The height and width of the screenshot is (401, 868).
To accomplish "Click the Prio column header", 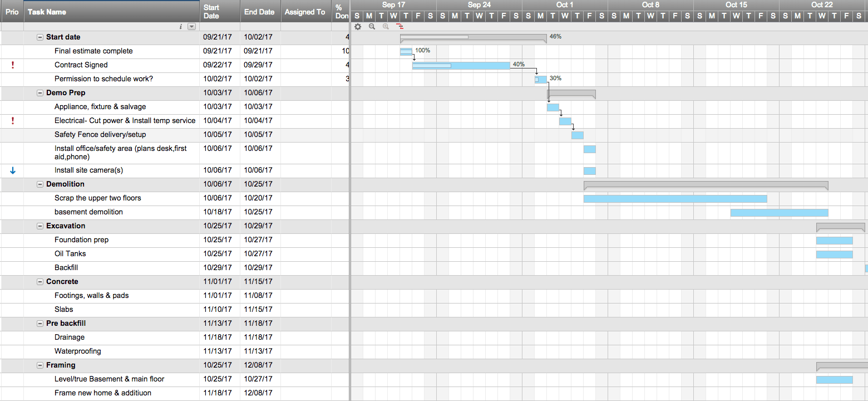I will [12, 12].
